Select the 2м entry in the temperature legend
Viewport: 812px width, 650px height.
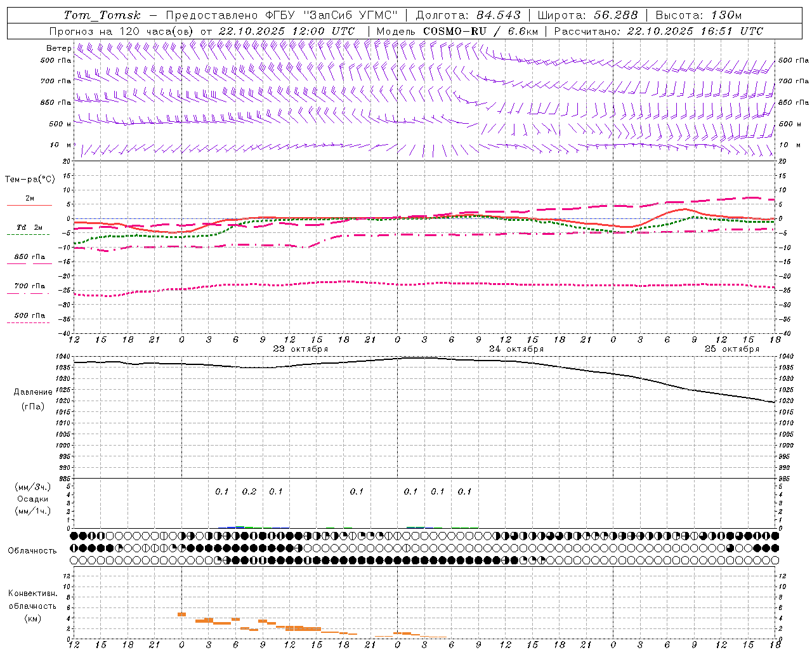(30, 198)
